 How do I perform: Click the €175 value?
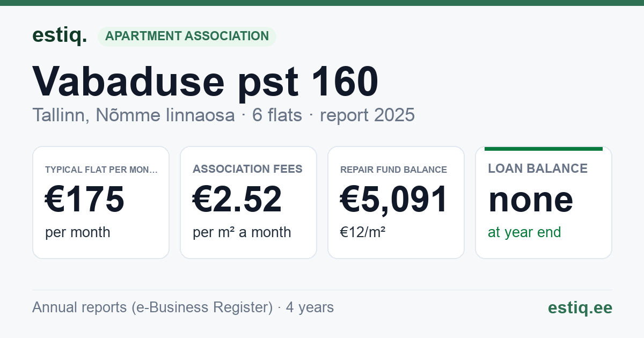[85, 199]
